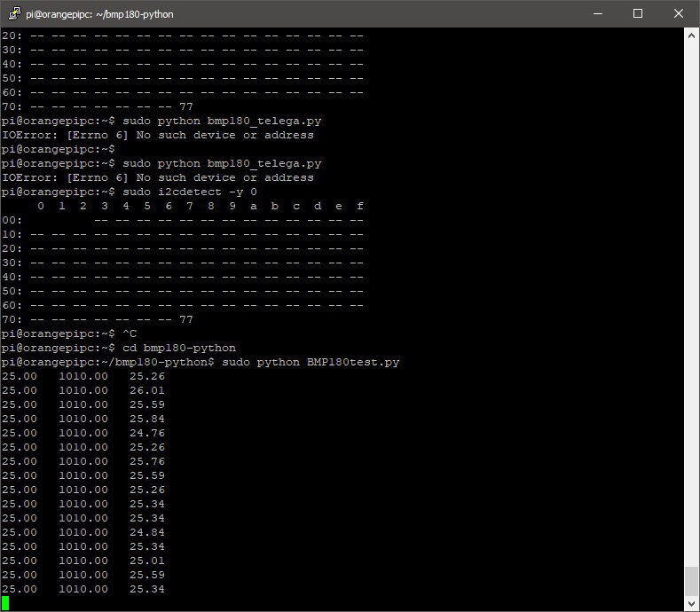Maximize the PuTTY terminal window
The height and width of the screenshot is (612, 700).
(x=638, y=13)
